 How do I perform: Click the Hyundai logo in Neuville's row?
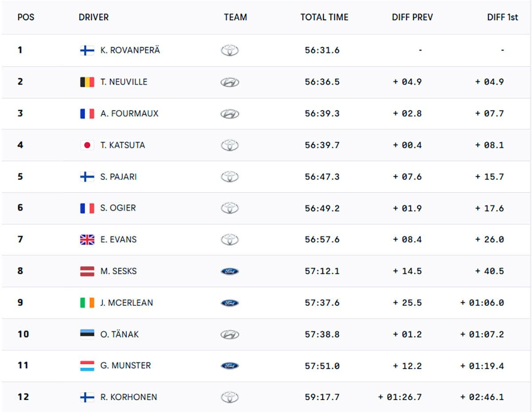(x=230, y=82)
